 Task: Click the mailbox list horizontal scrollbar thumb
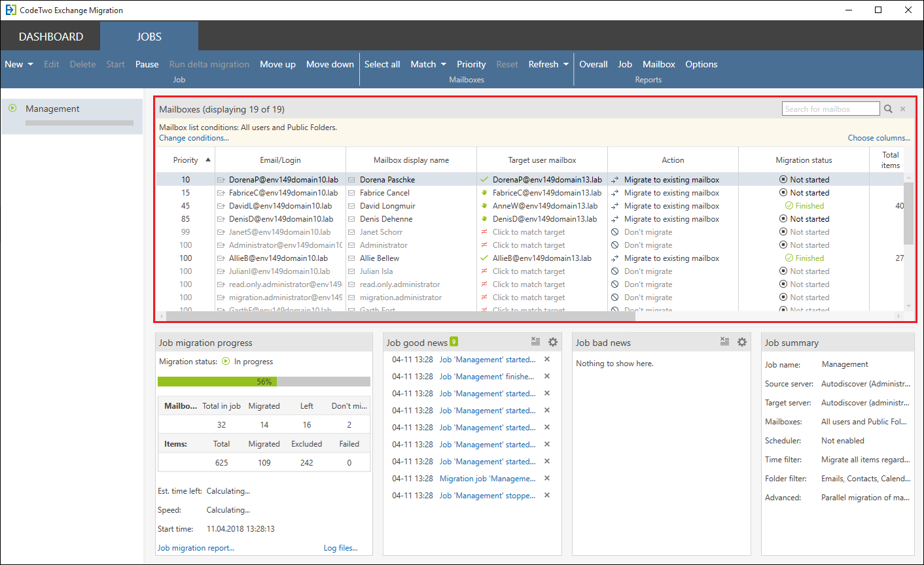pos(400,316)
